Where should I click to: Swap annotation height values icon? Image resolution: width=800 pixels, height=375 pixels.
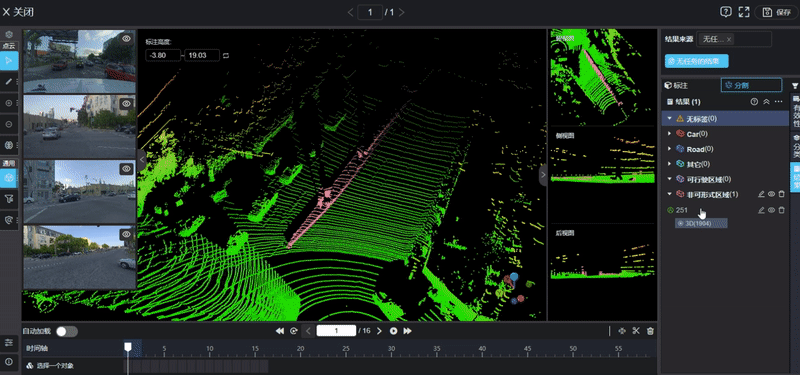pyautogui.click(x=226, y=55)
